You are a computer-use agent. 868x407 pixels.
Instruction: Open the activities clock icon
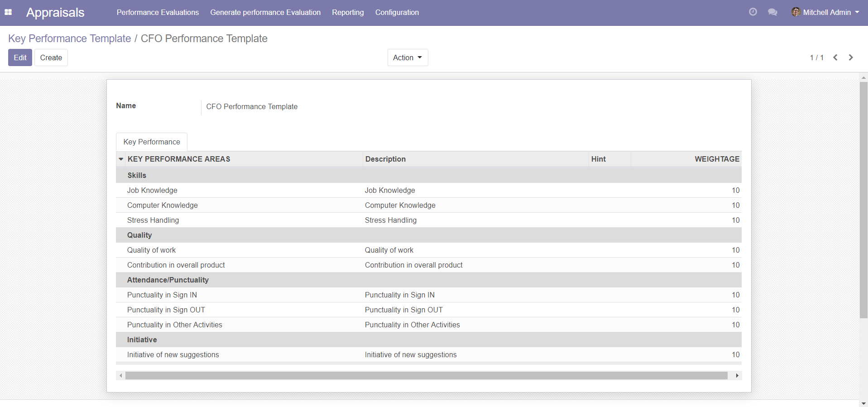coord(753,12)
